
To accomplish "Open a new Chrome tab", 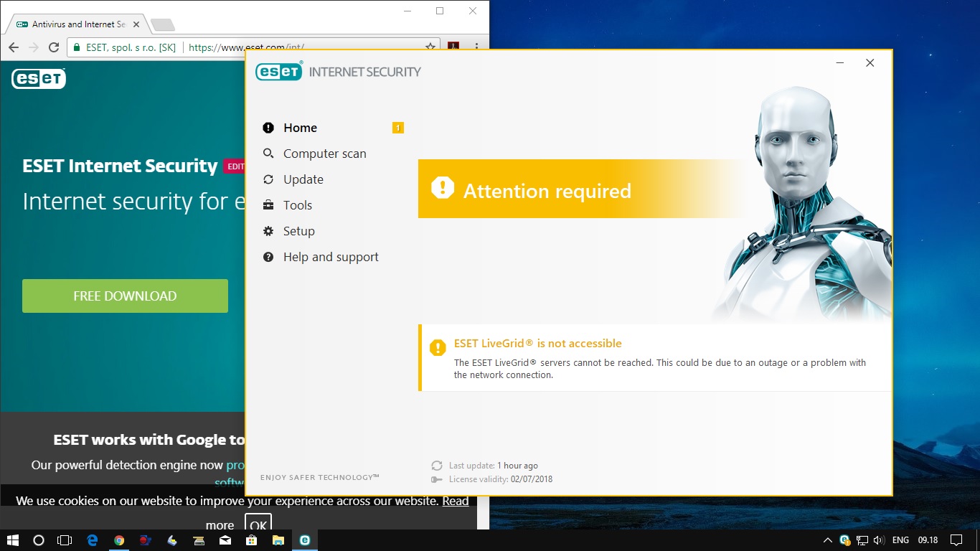I will click(163, 25).
